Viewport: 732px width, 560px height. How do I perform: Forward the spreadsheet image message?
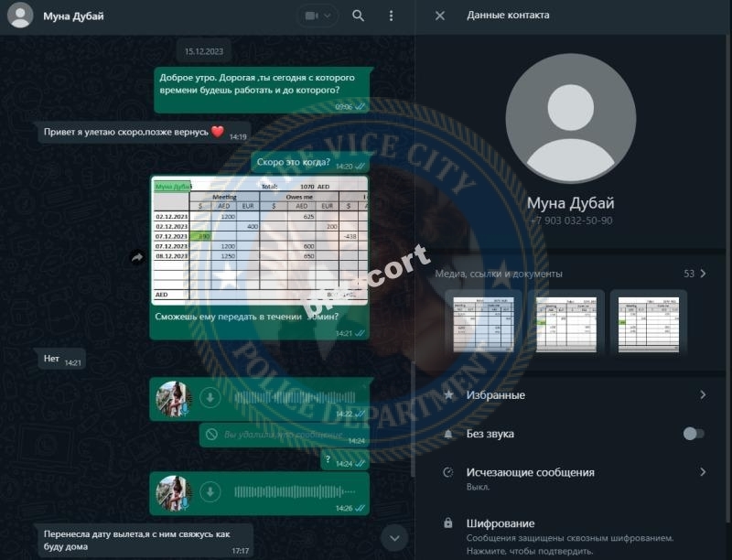[x=137, y=257]
